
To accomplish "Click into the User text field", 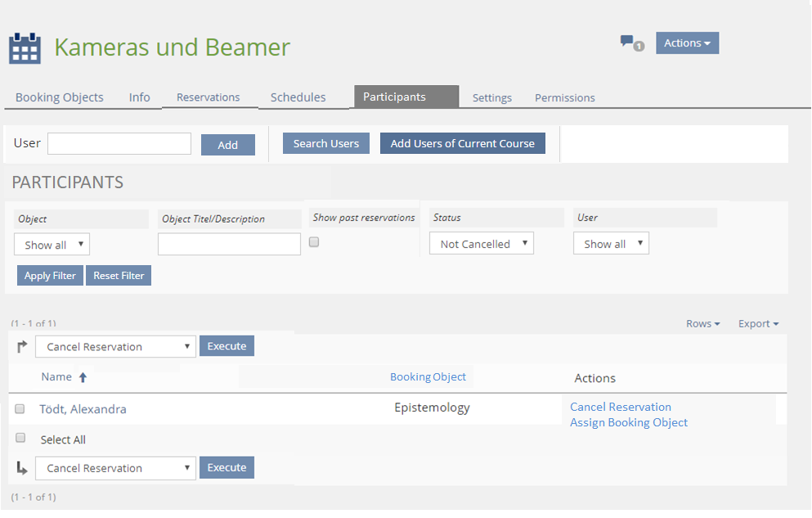I will tap(119, 144).
